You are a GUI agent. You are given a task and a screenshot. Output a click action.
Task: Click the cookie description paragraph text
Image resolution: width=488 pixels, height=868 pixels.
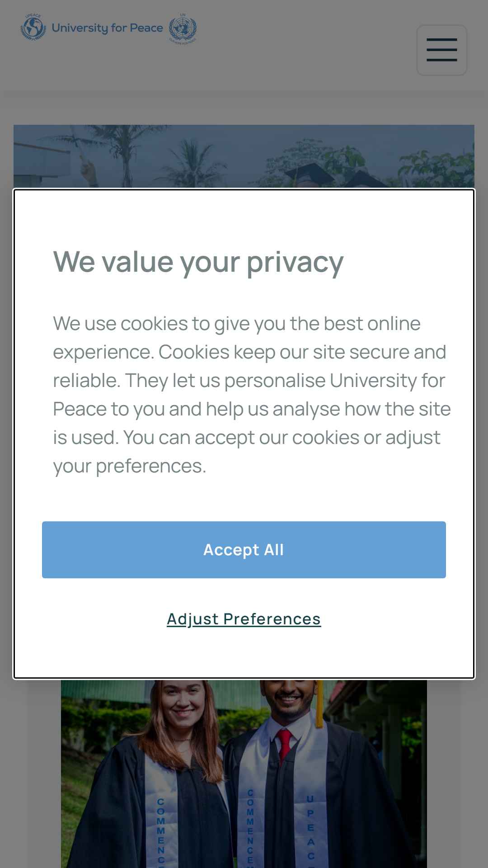tap(252, 394)
